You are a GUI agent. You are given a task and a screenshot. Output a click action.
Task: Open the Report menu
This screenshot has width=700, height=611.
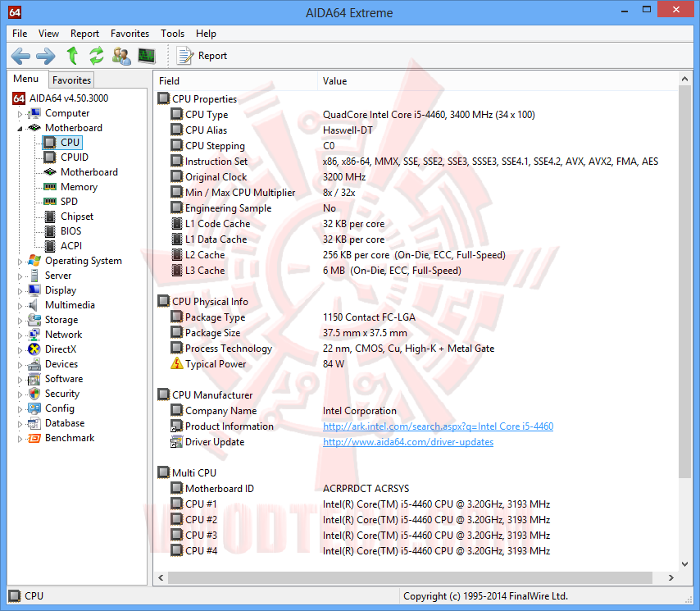84,34
